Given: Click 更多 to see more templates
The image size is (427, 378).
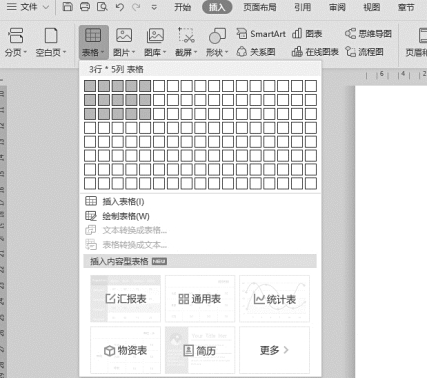Looking at the screenshot, I should [x=274, y=350].
